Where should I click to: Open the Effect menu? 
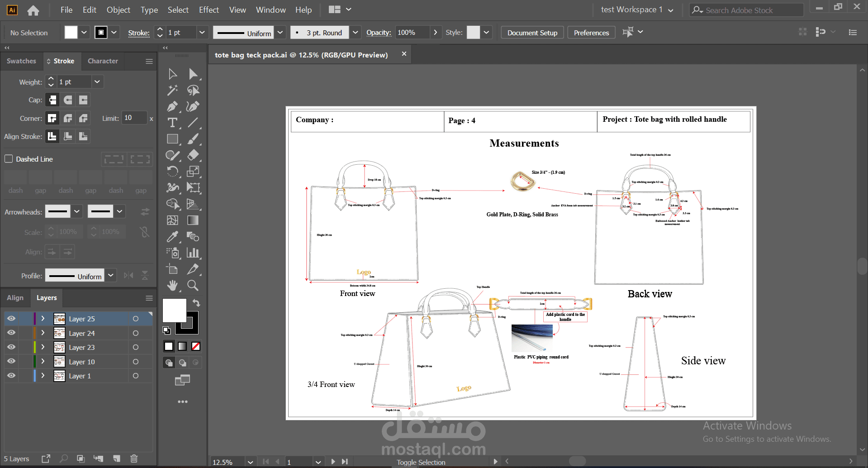point(209,10)
